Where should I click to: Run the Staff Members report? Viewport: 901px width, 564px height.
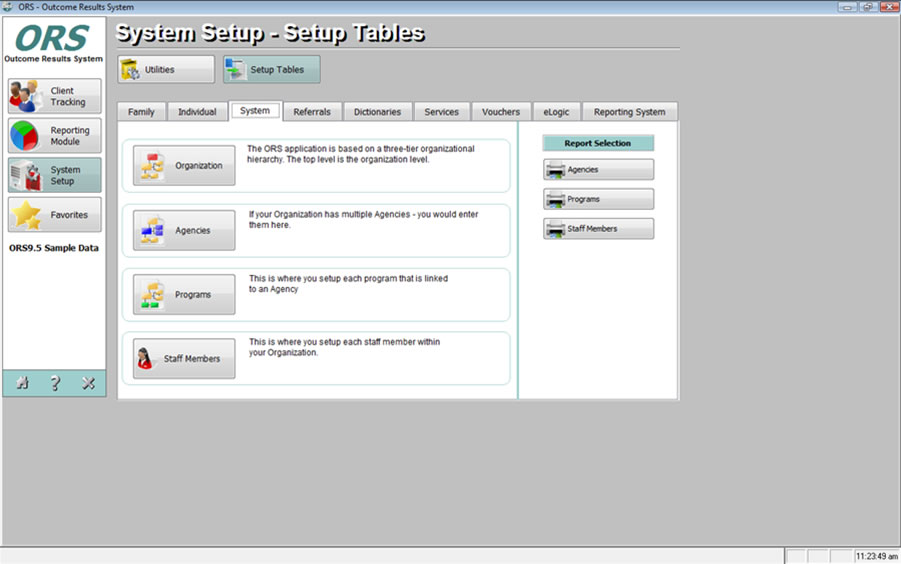[x=598, y=229]
